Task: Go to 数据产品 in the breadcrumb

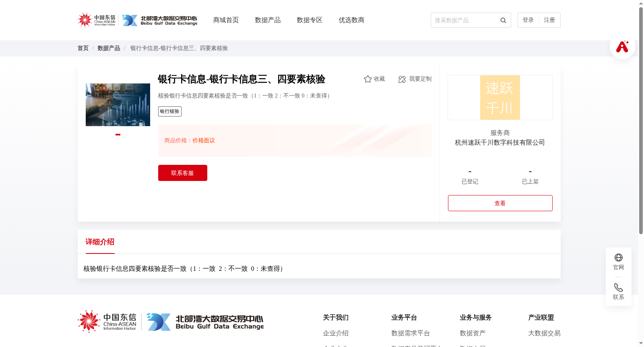Action: (x=109, y=48)
